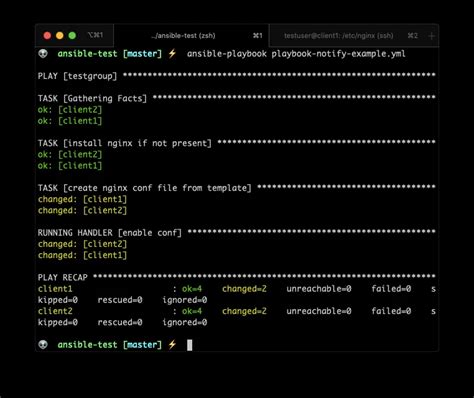Click 'ok=4' on the client2 recap row
The height and width of the screenshot is (398, 474).
(x=192, y=311)
